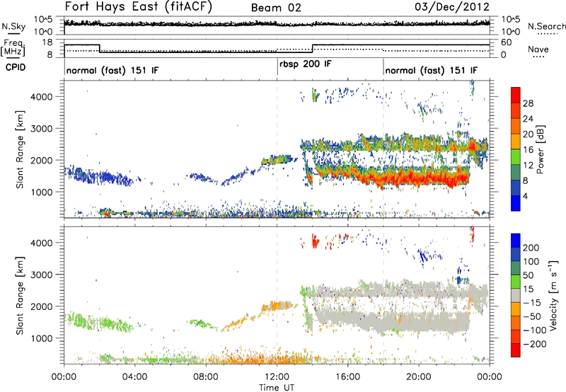Click the Nave axis value 60
Screen dimensions: 566x392
coord(507,42)
